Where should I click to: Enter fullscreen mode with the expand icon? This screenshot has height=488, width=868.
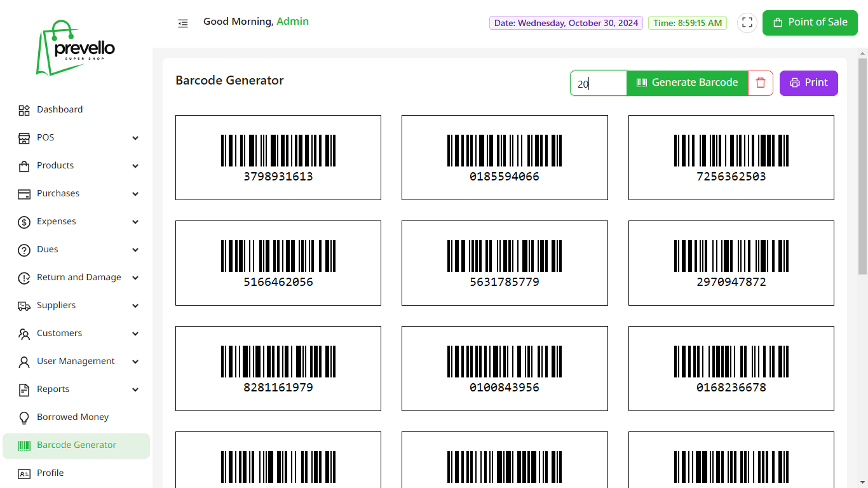click(x=747, y=23)
